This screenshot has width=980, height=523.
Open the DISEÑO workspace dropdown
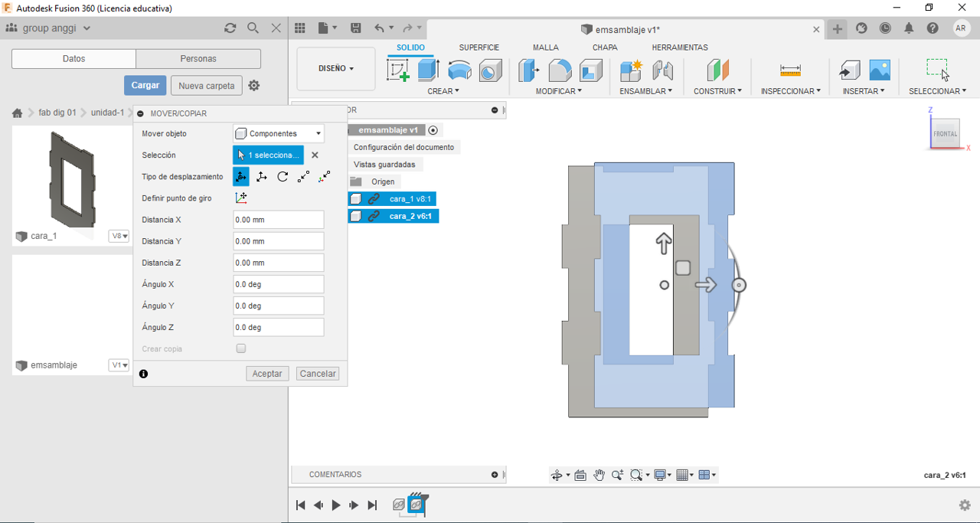pyautogui.click(x=336, y=69)
